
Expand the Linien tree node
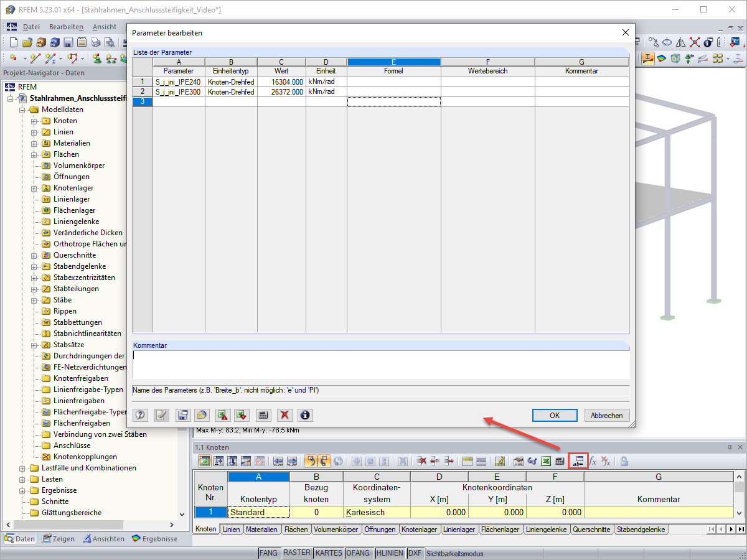point(35,132)
